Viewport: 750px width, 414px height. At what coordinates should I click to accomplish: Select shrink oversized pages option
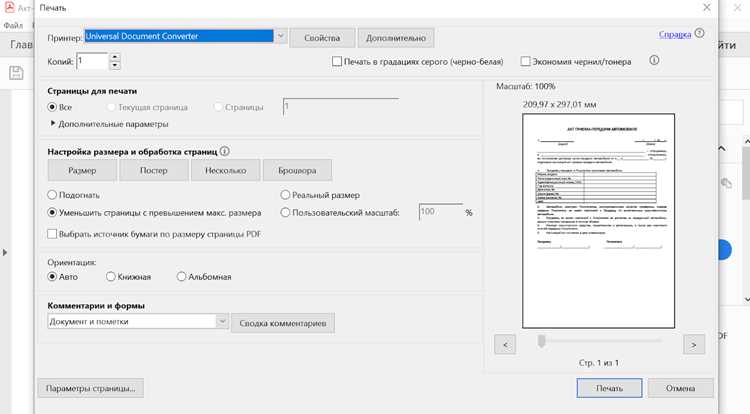point(52,212)
